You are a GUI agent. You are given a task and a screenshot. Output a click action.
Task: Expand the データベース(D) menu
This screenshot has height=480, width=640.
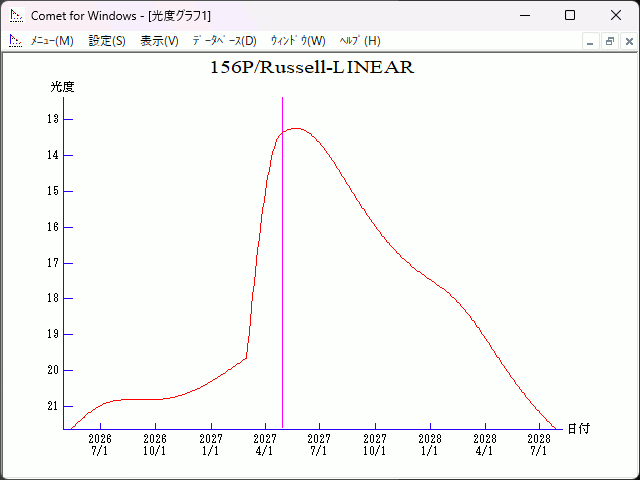(x=224, y=41)
